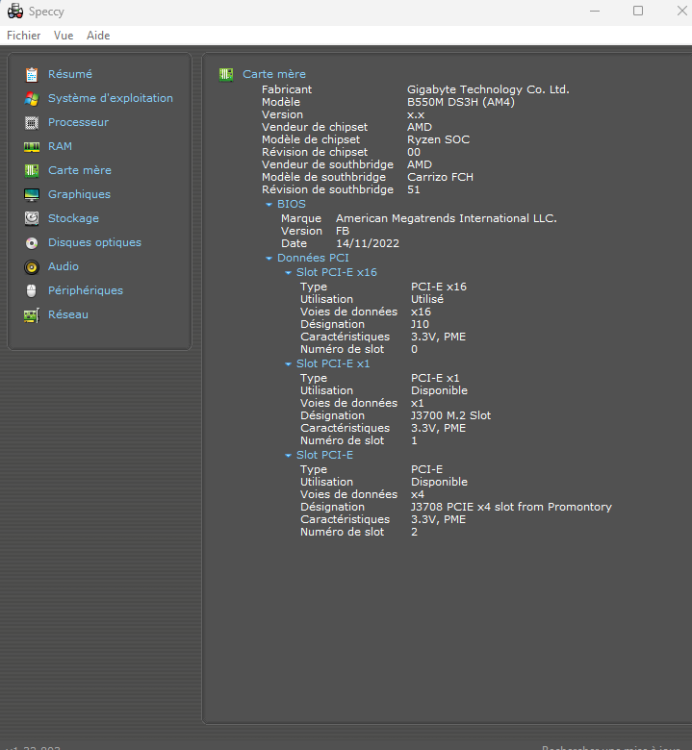Image resolution: width=692 pixels, height=750 pixels.
Task: Go to the Processeur section
Action: tap(78, 122)
